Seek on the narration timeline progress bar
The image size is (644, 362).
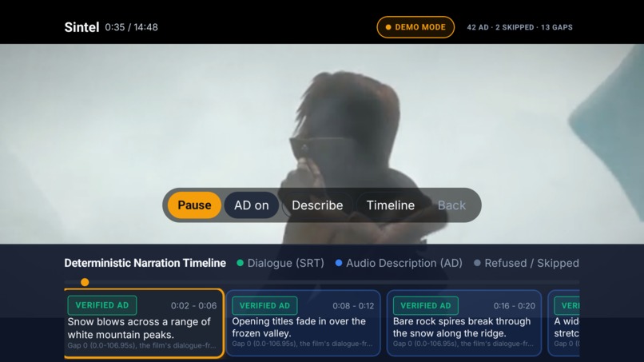(x=321, y=282)
